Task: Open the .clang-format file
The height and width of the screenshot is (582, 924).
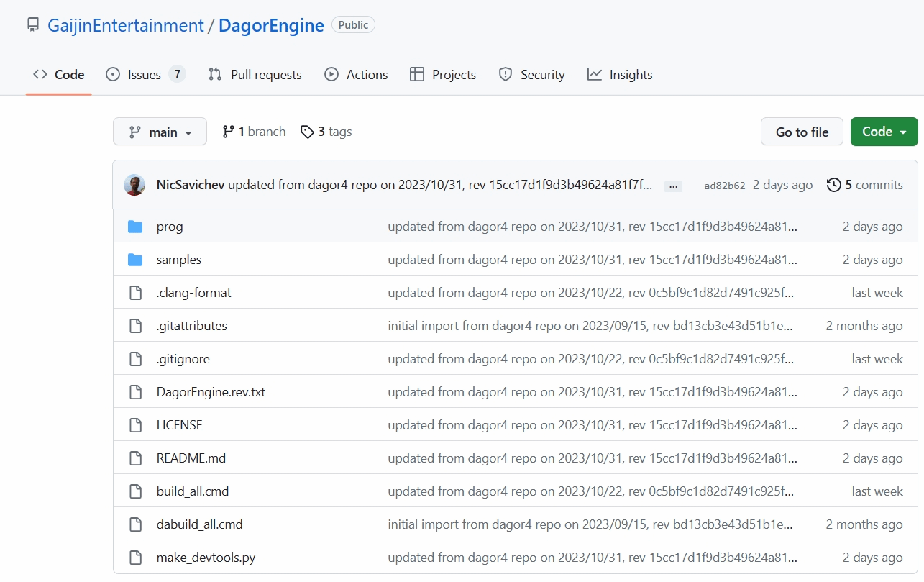Action: [x=194, y=293]
